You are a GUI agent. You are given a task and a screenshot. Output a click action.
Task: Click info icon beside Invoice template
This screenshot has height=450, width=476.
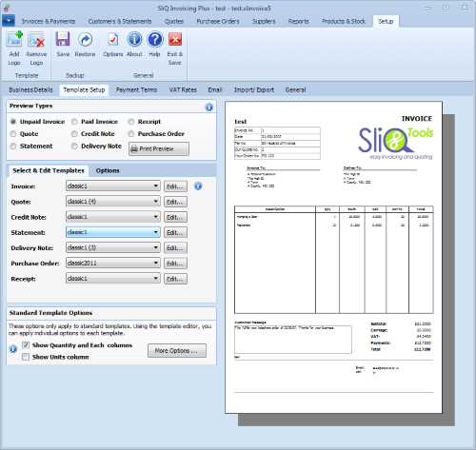[198, 186]
